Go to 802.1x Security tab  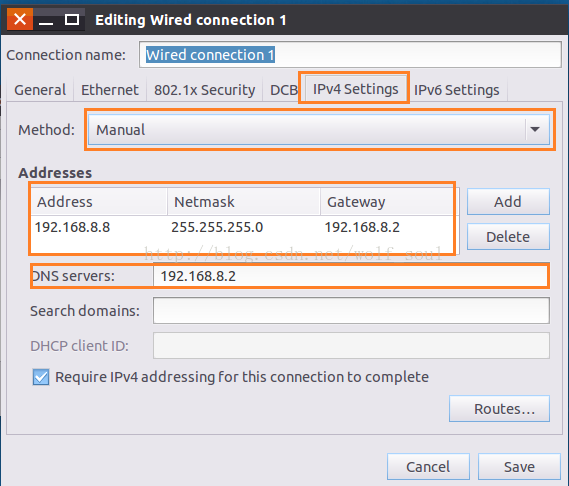[x=204, y=90]
